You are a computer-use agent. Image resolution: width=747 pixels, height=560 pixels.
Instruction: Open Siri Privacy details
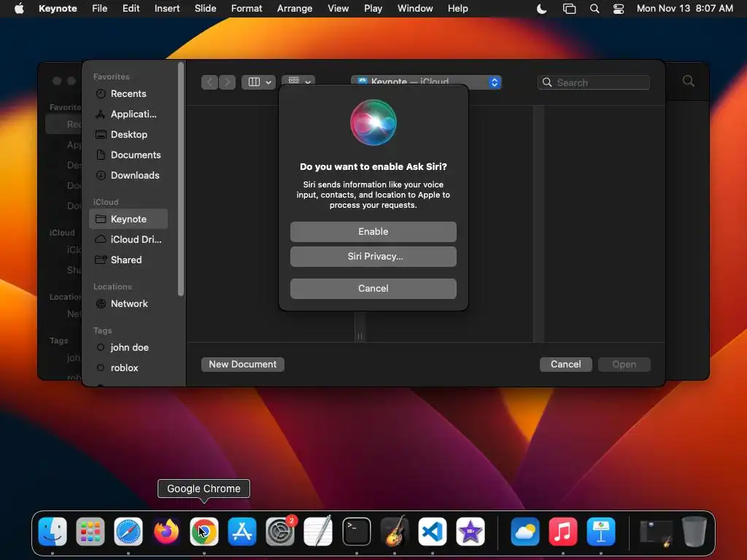tap(373, 256)
